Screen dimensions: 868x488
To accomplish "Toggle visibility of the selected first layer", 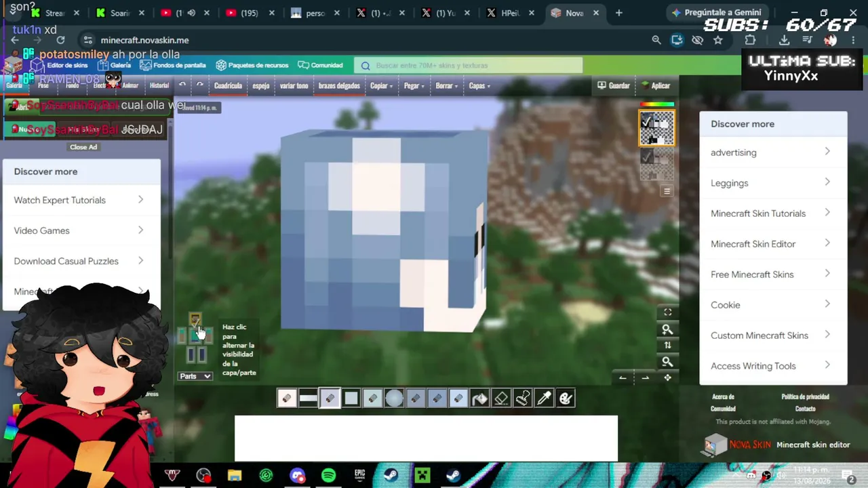I will coord(646,122).
